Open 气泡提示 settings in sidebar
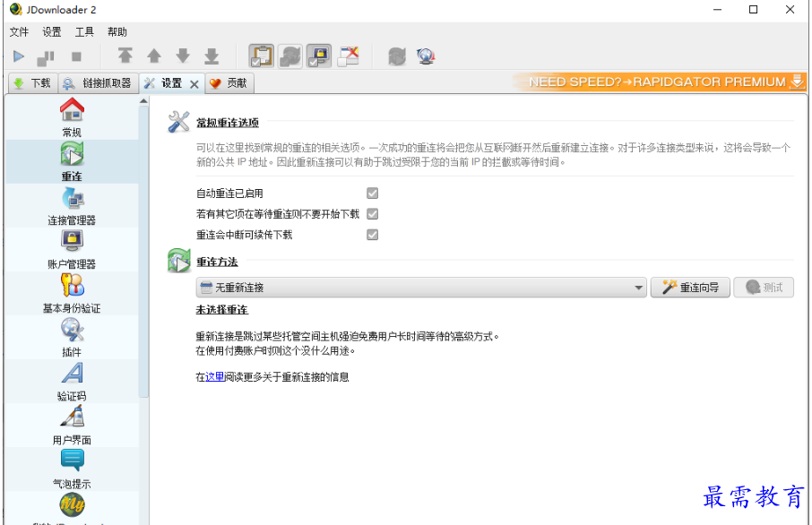Screen dimensions: 812x525 (x=72, y=469)
